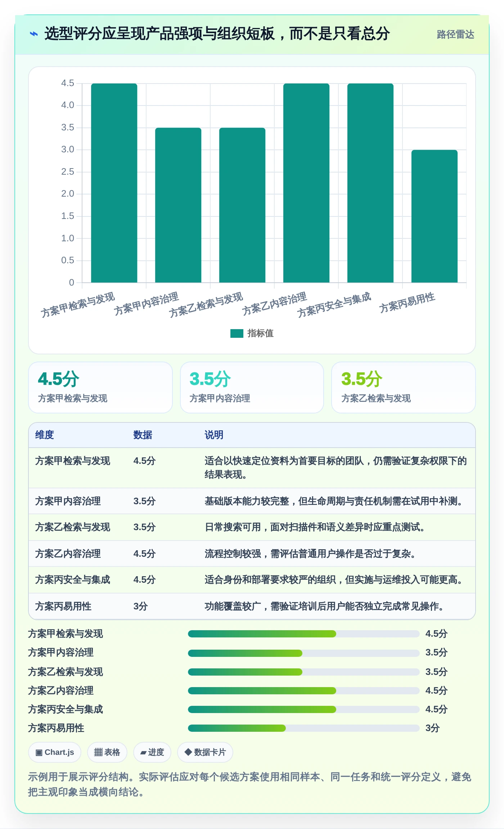504x829 pixels.
Task: Select the 进度 tag chip
Action: [x=152, y=752]
